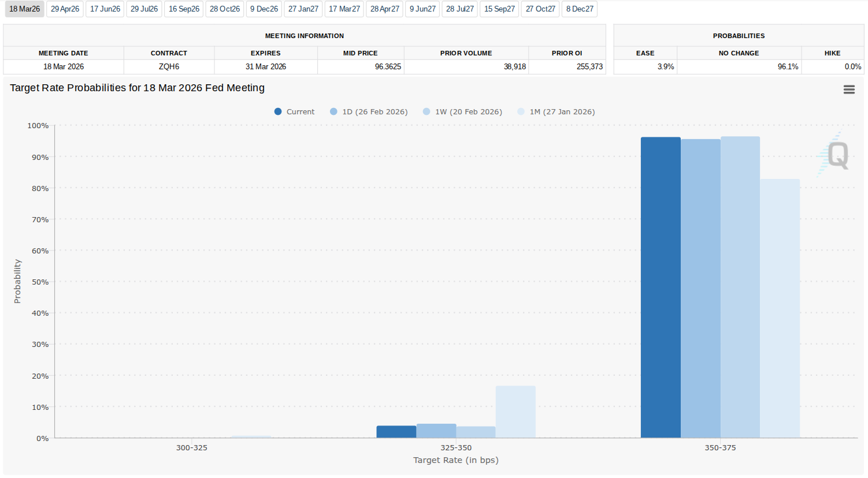Select the 8 Dec27 meeting tab
868x478 pixels.
[580, 9]
